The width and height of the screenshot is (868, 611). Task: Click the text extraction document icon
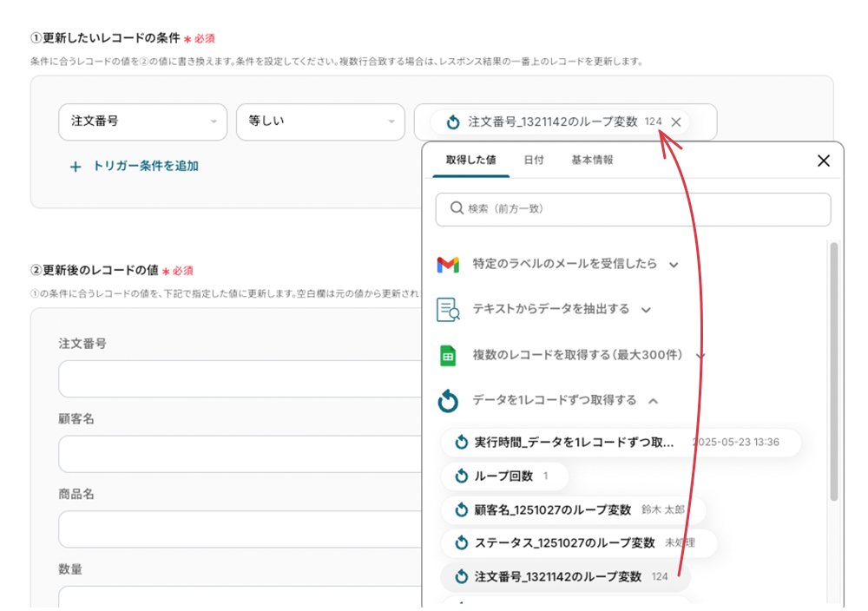point(448,310)
